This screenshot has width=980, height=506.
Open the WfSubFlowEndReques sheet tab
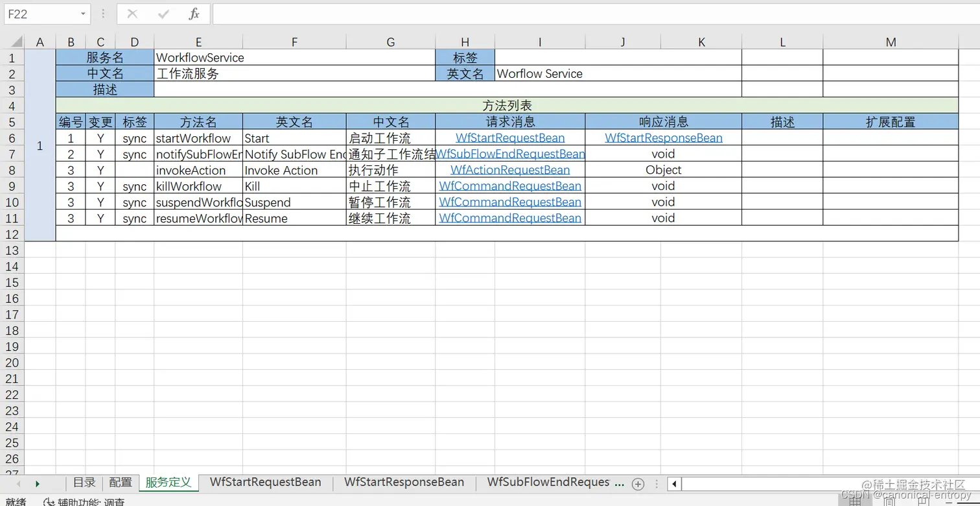[548, 483]
